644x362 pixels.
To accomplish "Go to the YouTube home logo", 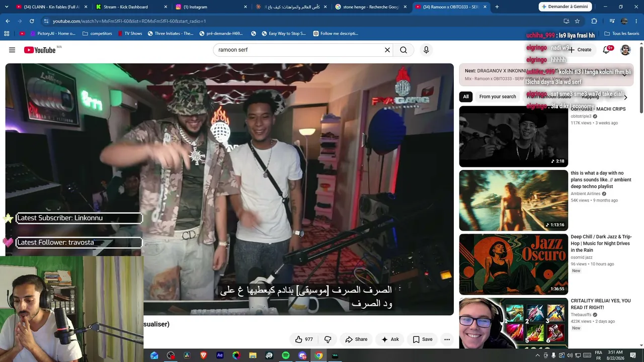I will [40, 50].
